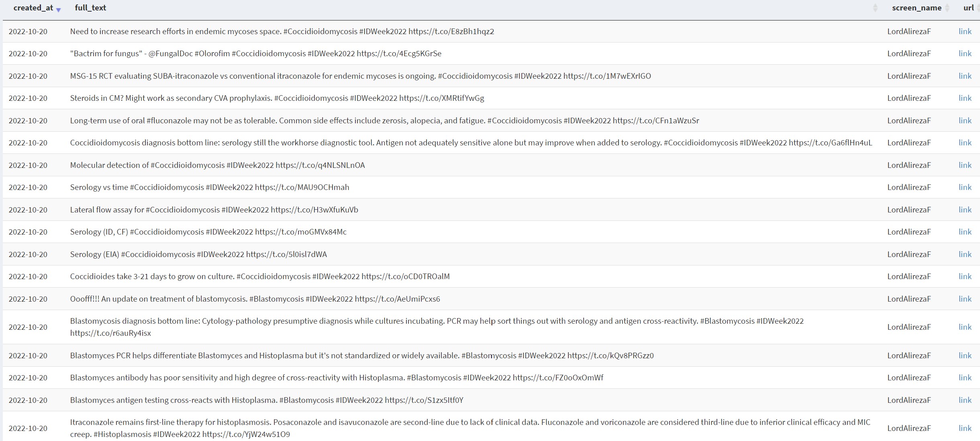
Task: Sort by screen_name column header
Action: click(x=917, y=8)
